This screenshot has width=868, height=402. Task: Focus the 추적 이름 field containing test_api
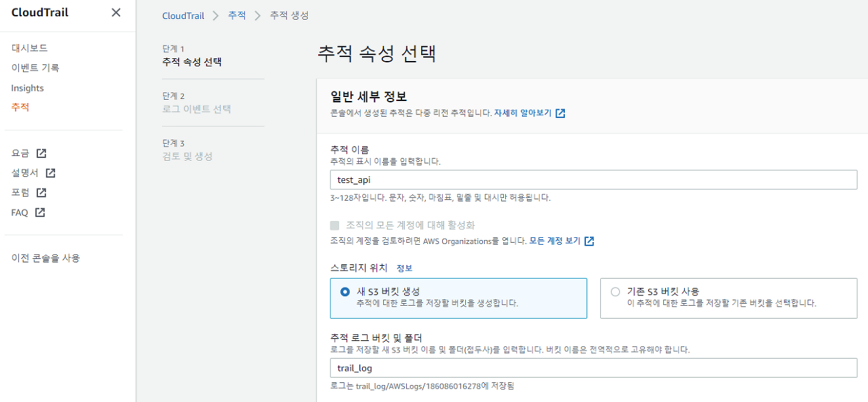593,180
